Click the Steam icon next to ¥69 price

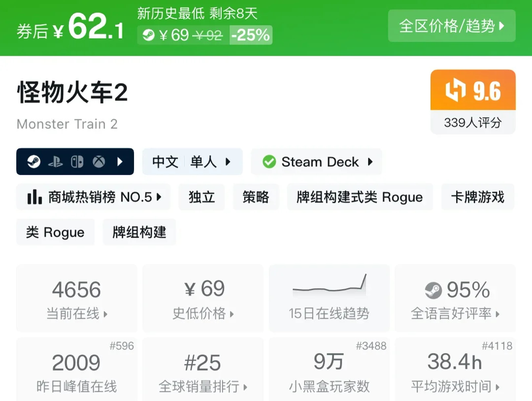point(148,35)
